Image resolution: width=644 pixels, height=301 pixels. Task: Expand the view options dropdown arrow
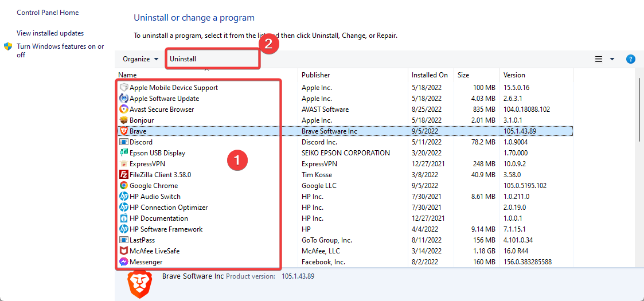pos(612,59)
